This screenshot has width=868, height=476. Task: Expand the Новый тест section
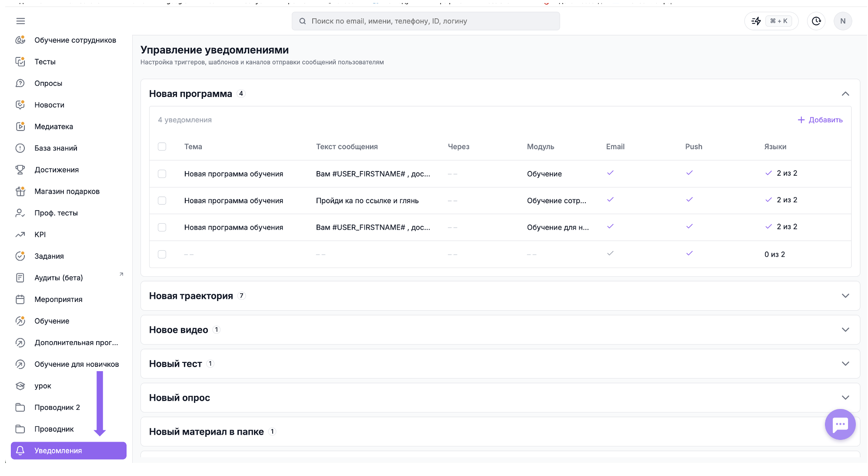[x=845, y=364]
